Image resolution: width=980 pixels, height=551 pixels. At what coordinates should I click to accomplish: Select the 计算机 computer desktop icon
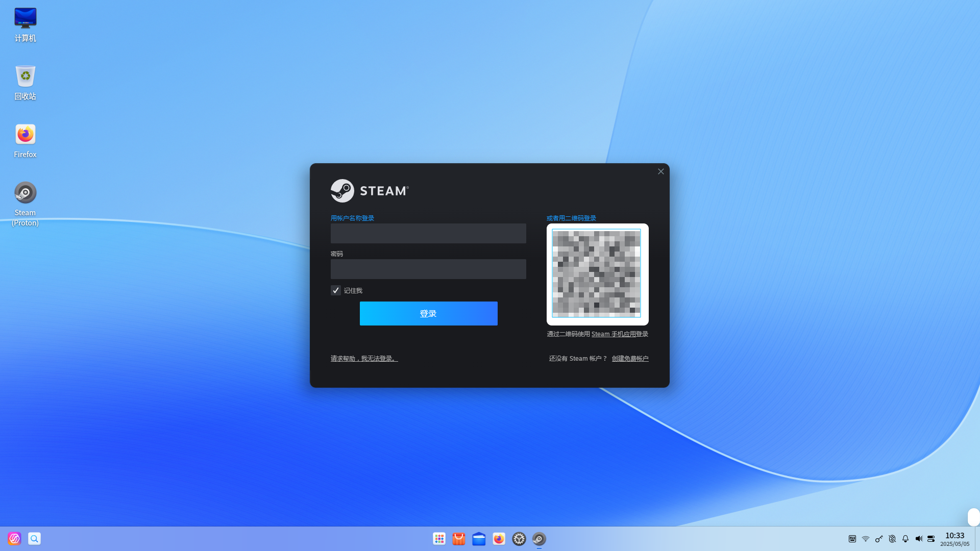(25, 24)
